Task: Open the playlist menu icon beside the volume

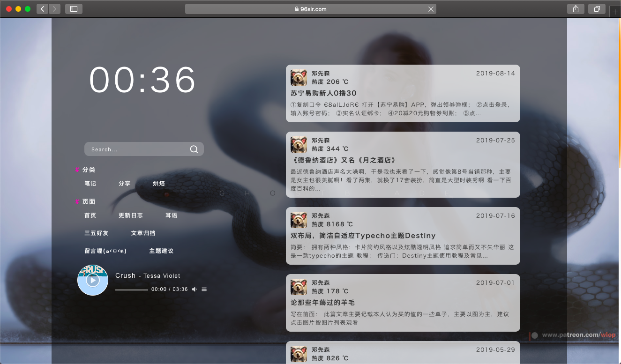Action: tap(204, 289)
